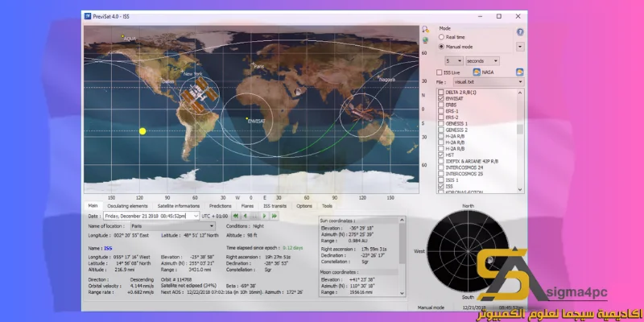The width and height of the screenshot is (644, 322).
Task: Click the globe view icon beside the map
Action: point(425,40)
